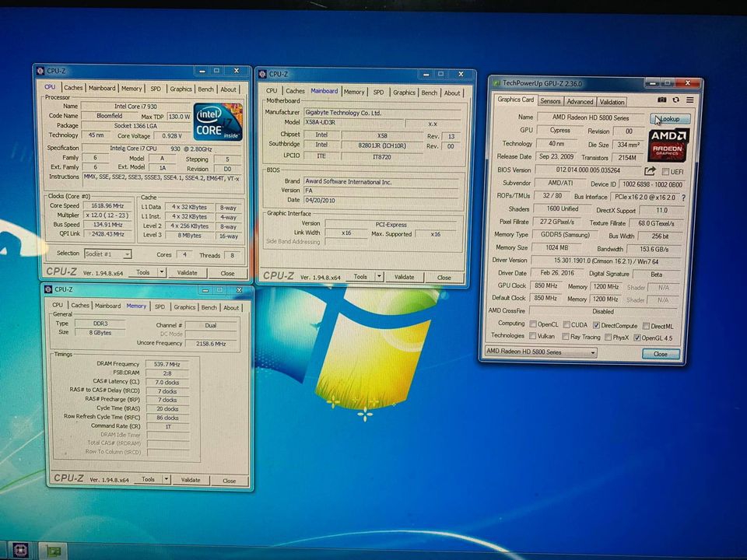The width and height of the screenshot is (747, 560).
Task: Click the BIOS export share icon
Action: pyautogui.click(x=650, y=171)
